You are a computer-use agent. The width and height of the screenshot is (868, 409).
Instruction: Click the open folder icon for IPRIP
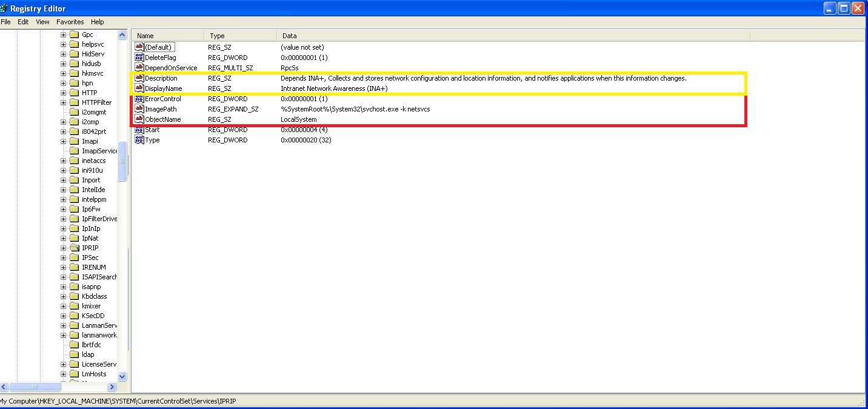(x=75, y=248)
